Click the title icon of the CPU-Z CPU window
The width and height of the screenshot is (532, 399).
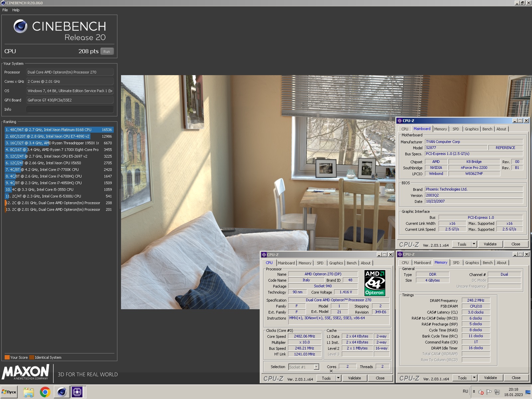click(264, 255)
